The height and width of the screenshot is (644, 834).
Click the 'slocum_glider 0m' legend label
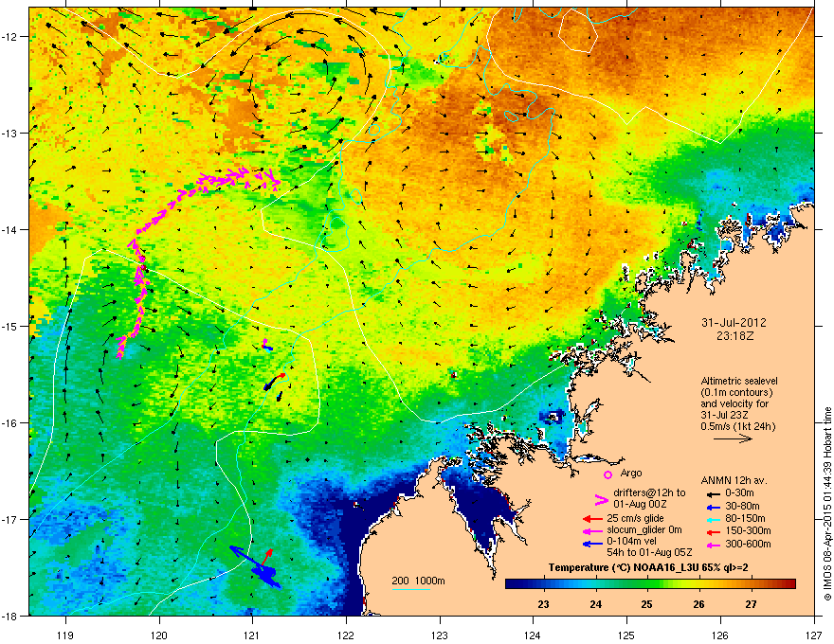pos(644,530)
